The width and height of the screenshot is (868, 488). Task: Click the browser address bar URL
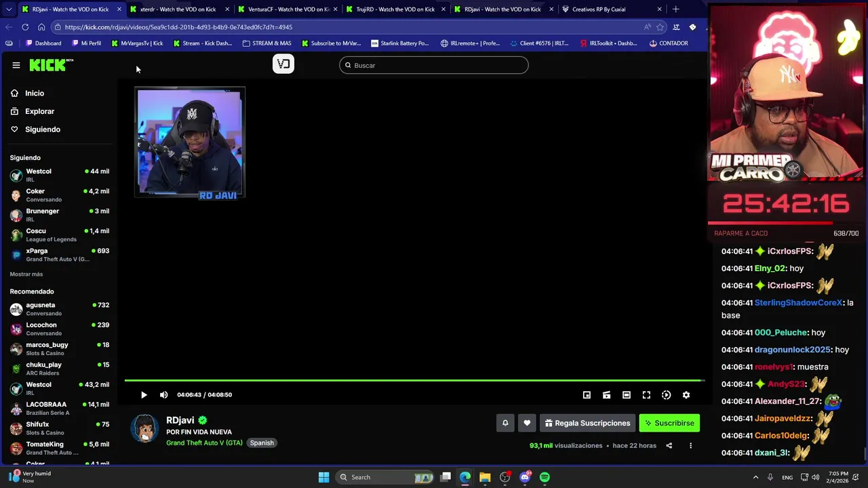pyautogui.click(x=178, y=27)
